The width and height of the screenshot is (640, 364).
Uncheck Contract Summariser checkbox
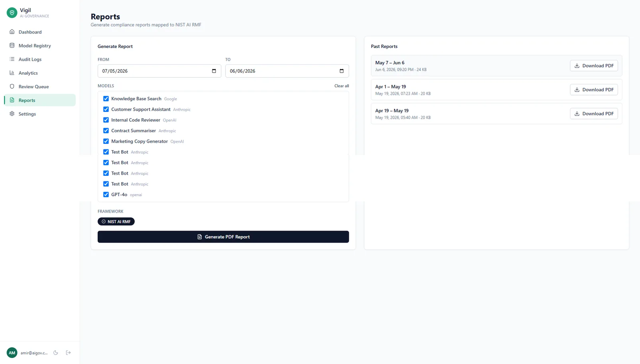click(x=106, y=131)
